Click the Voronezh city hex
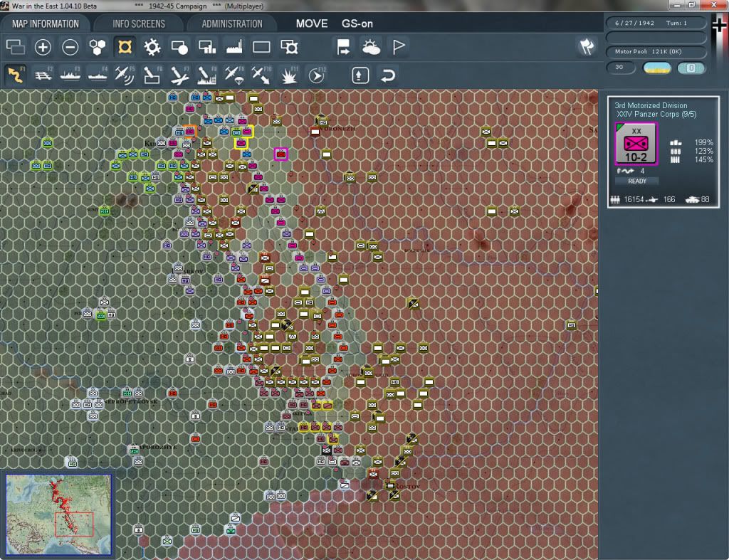The image size is (729, 560). (315, 132)
